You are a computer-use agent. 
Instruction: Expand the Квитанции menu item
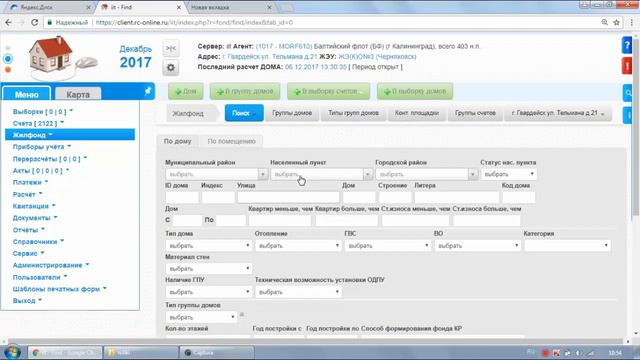click(x=34, y=206)
